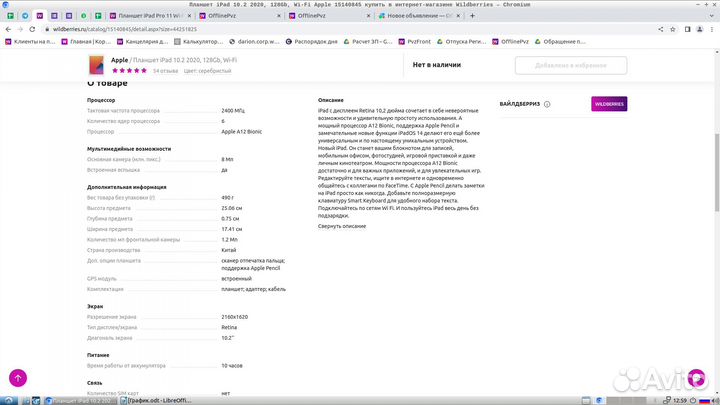Open the 54 отзыва reviews link
Image resolution: width=720 pixels, height=405 pixels.
pos(165,71)
